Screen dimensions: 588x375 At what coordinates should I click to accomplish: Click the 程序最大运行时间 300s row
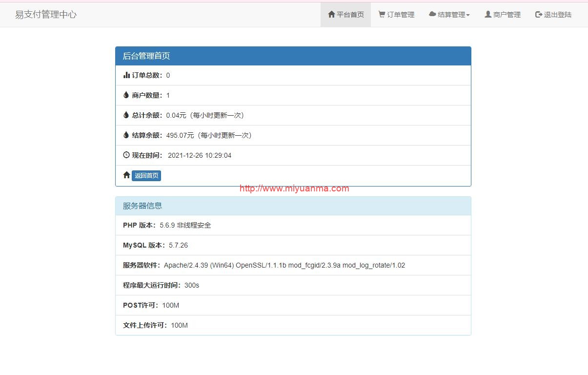[x=293, y=285]
